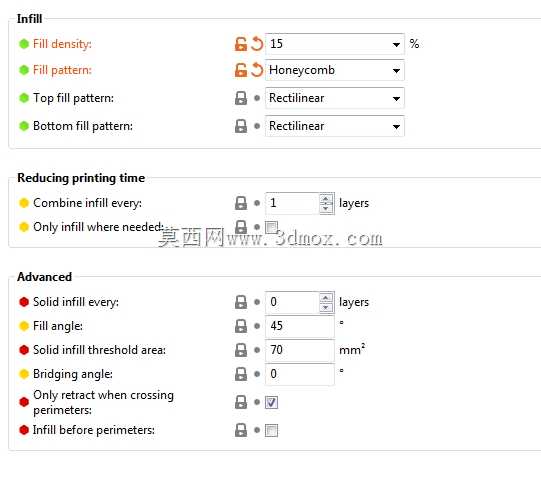Click the unlocked padlock icon for Fill pattern
Viewport: 541px width, 477px height.
[240, 70]
